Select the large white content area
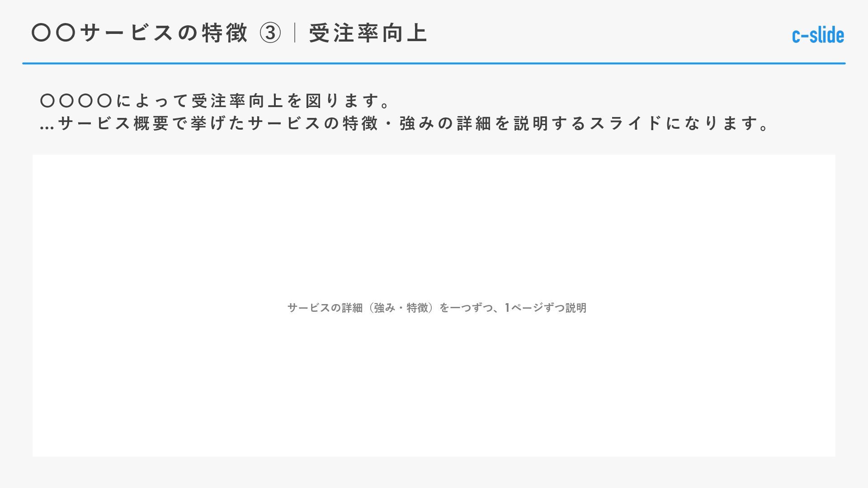The height and width of the screenshot is (488, 868). [x=434, y=305]
